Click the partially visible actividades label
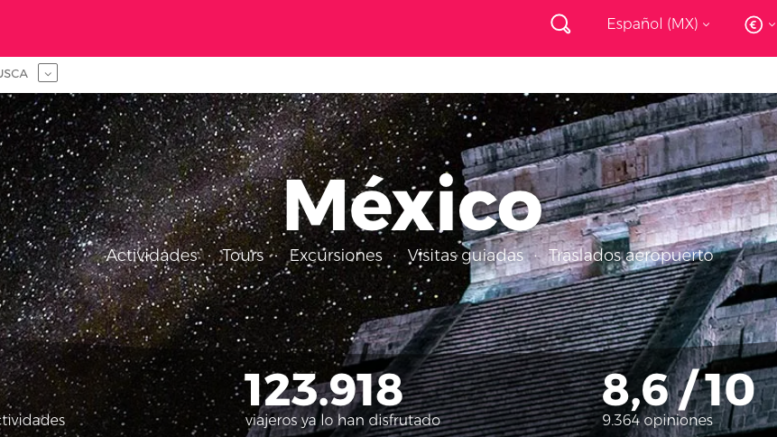The width and height of the screenshot is (777, 437). 32,420
